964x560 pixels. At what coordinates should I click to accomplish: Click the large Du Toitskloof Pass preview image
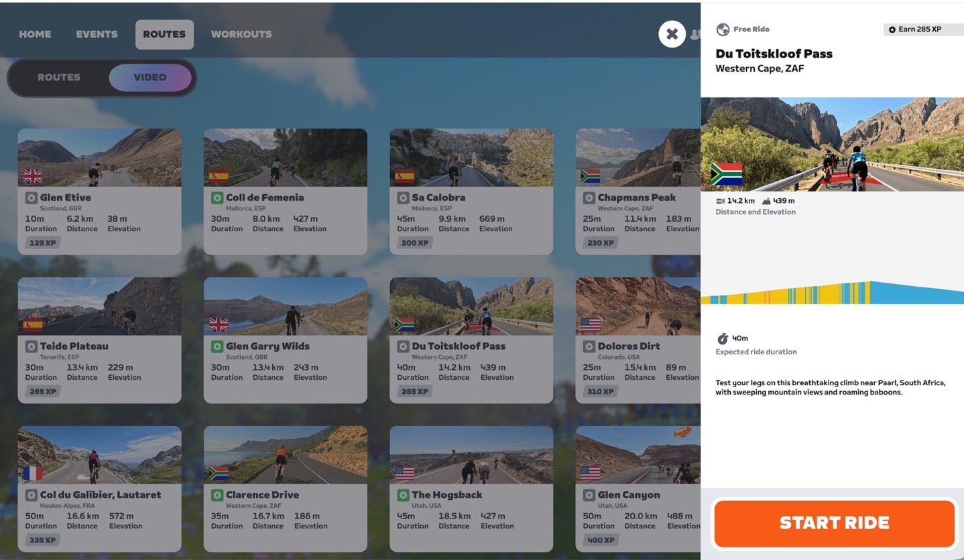click(x=832, y=144)
